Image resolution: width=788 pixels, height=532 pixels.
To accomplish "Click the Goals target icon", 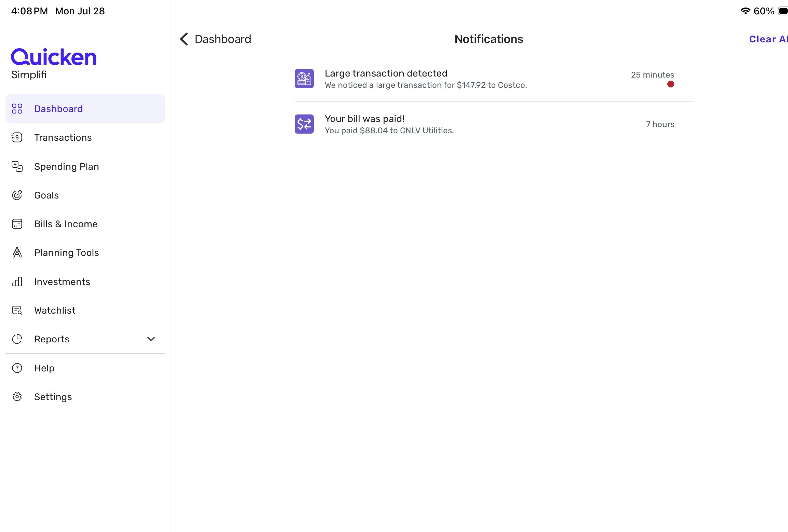I will [17, 195].
